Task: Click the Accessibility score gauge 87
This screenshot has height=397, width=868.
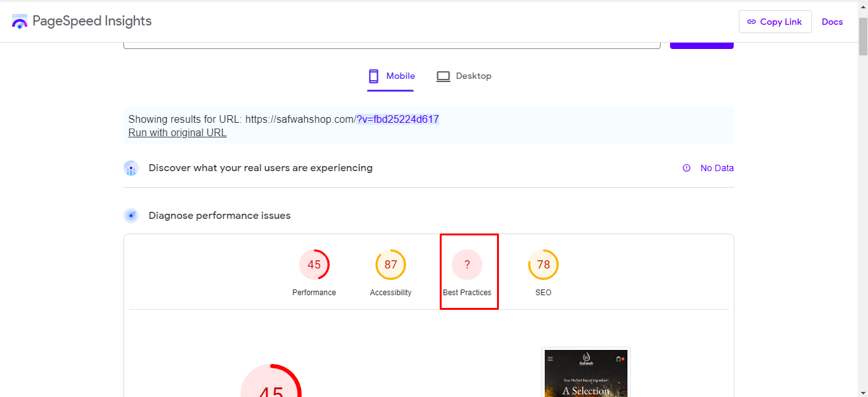Action: coord(391,265)
